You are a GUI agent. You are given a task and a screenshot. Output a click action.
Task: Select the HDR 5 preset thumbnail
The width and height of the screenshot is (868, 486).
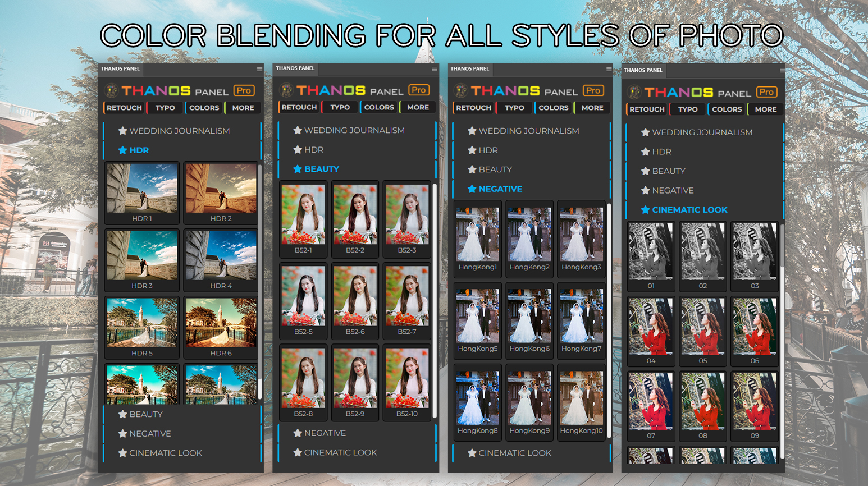[142, 328]
